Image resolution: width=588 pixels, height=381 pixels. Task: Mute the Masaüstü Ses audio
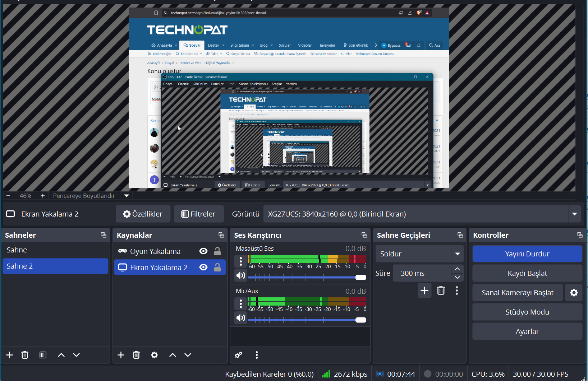coord(241,275)
